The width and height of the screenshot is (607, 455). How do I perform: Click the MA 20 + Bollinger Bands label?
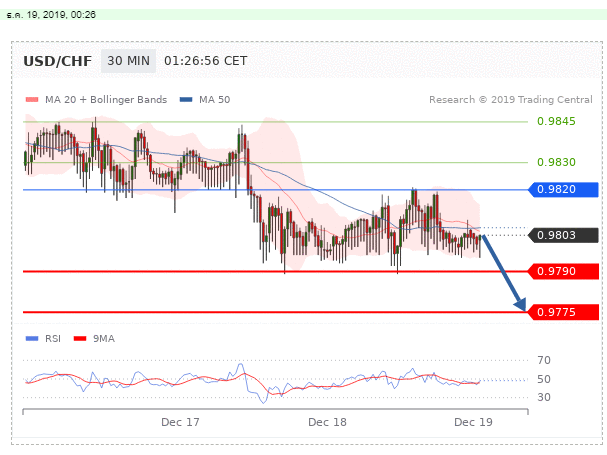[106, 100]
